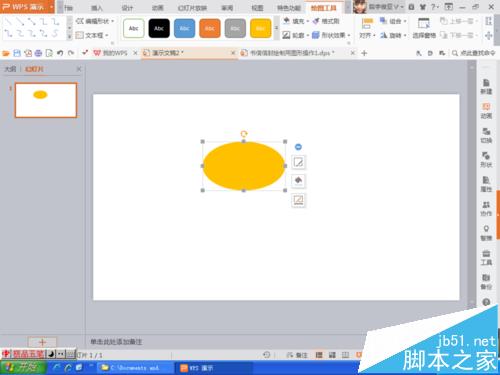The width and height of the screenshot is (500, 375).
Task: Expand the shape styles gallery
Action: pos(276,28)
